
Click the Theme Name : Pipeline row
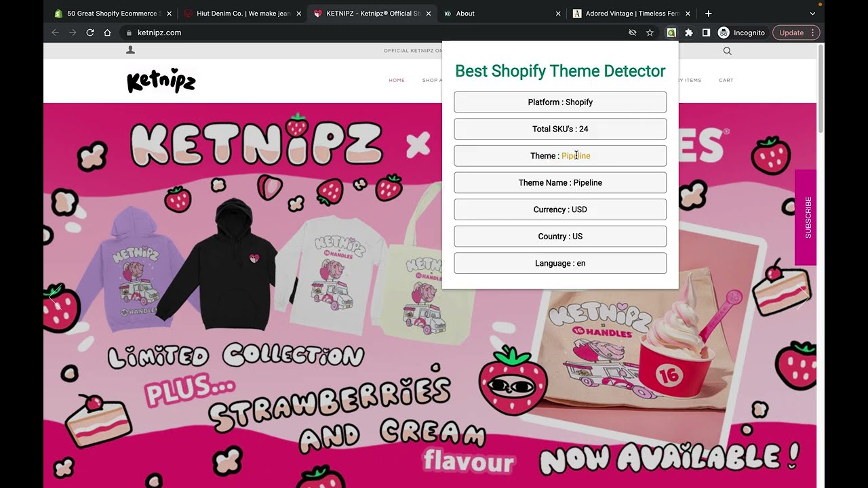click(x=560, y=182)
